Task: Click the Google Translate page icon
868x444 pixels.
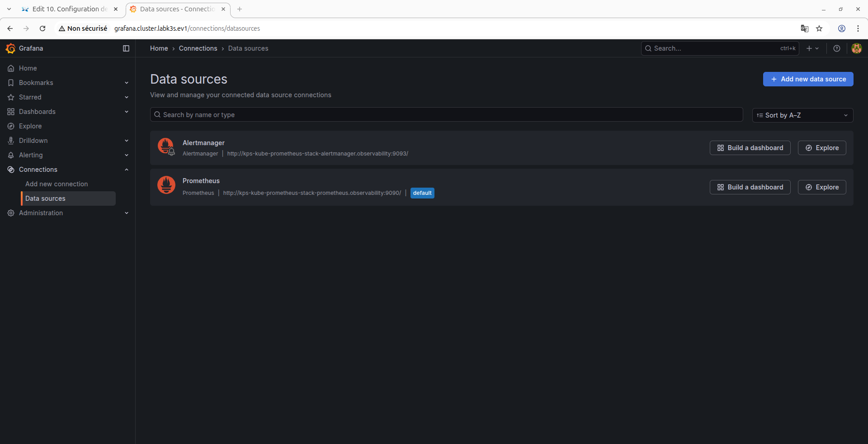Action: click(805, 28)
